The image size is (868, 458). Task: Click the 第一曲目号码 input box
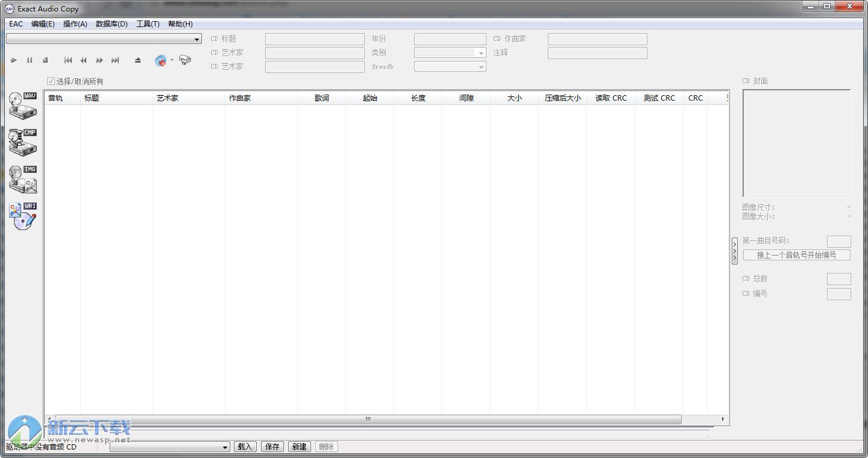[x=839, y=241]
